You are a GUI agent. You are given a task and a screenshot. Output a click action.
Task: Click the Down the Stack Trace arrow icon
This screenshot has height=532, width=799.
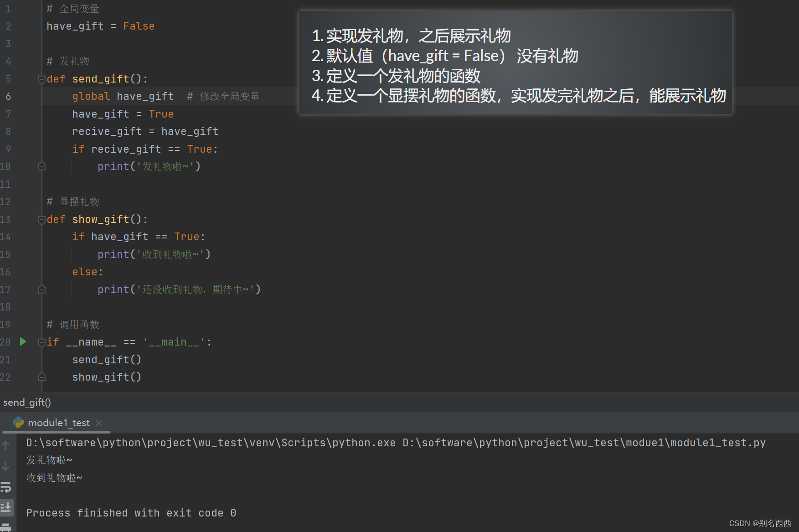pyautogui.click(x=6, y=466)
